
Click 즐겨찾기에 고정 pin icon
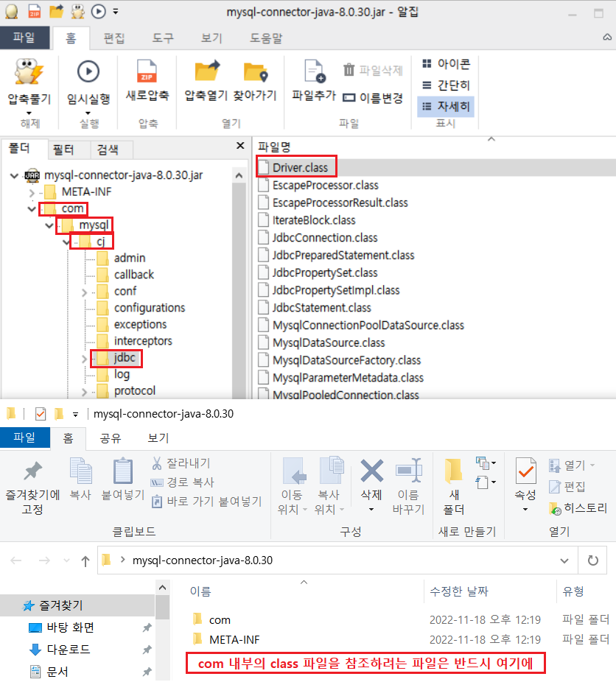coord(32,471)
